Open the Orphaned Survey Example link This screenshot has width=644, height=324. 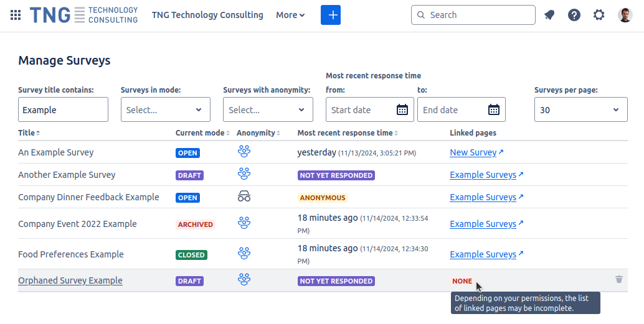coord(70,280)
